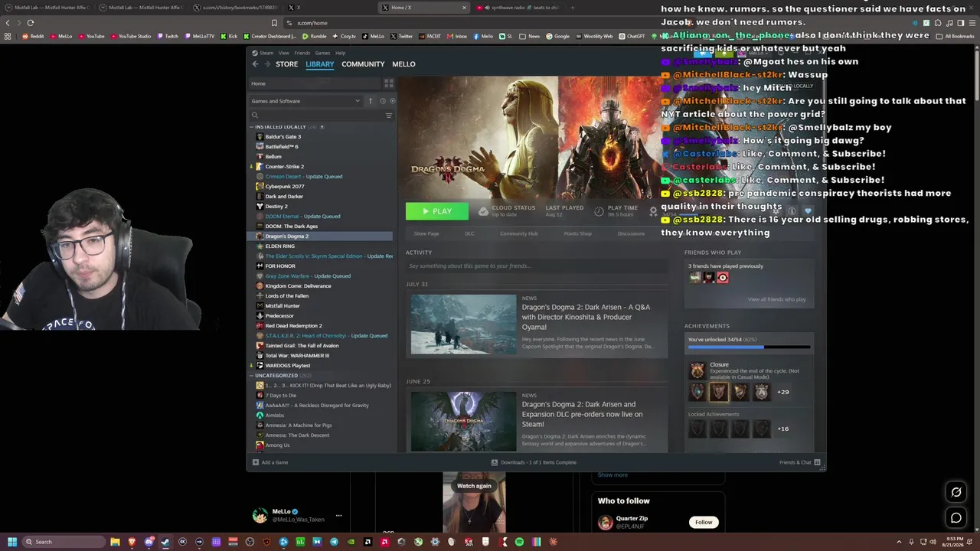
Task: Open X messages drawer icon
Action: coord(956,518)
